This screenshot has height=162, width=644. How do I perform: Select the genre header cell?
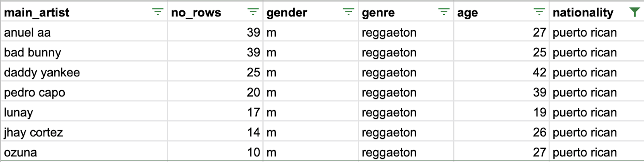(406, 12)
